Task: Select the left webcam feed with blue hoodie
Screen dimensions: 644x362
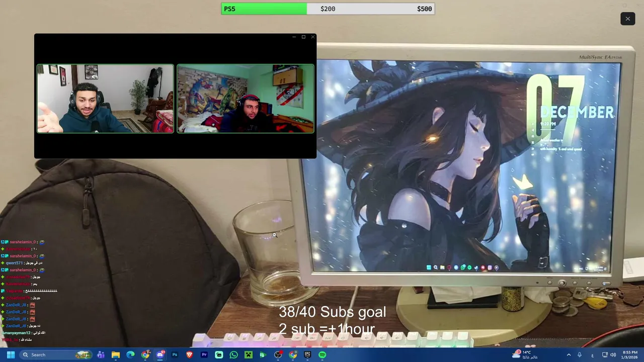Action: [x=105, y=99]
